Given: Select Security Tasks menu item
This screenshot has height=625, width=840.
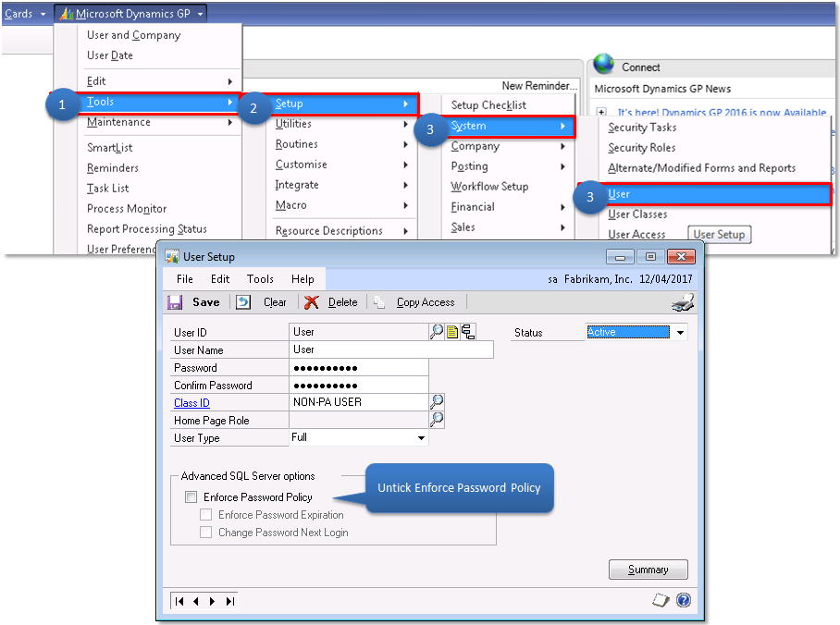Looking at the screenshot, I should click(x=642, y=128).
